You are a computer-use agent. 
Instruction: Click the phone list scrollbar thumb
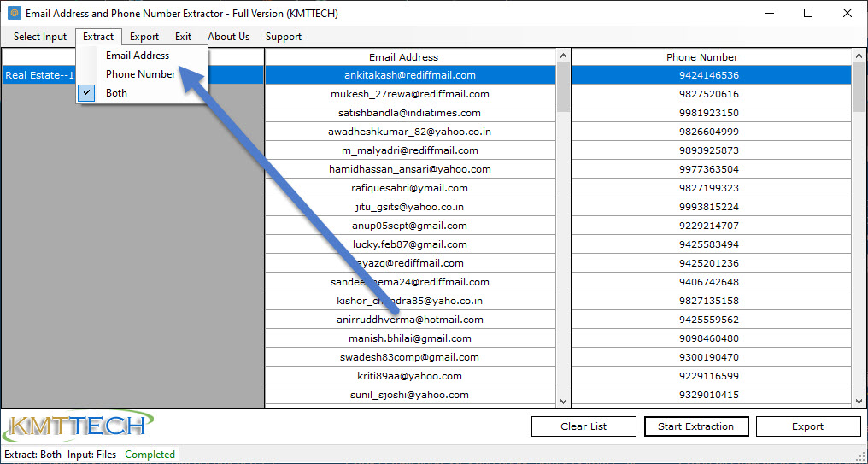tap(859, 87)
